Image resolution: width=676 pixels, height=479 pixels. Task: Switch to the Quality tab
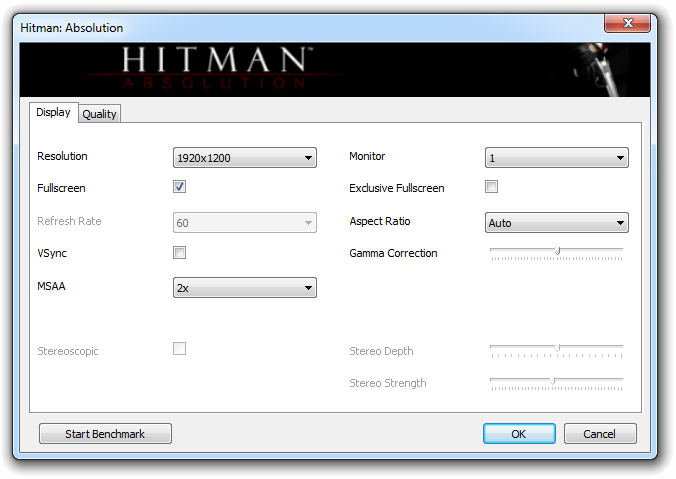tap(99, 114)
